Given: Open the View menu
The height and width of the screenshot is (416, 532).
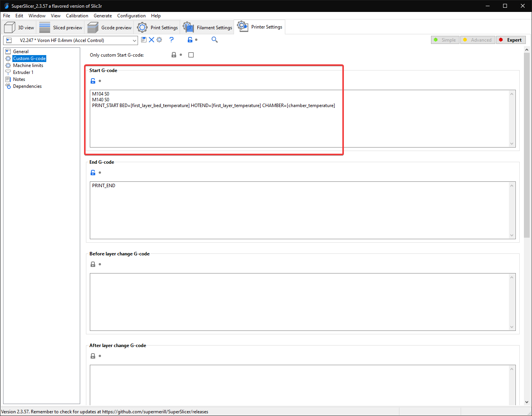Looking at the screenshot, I should coord(56,16).
